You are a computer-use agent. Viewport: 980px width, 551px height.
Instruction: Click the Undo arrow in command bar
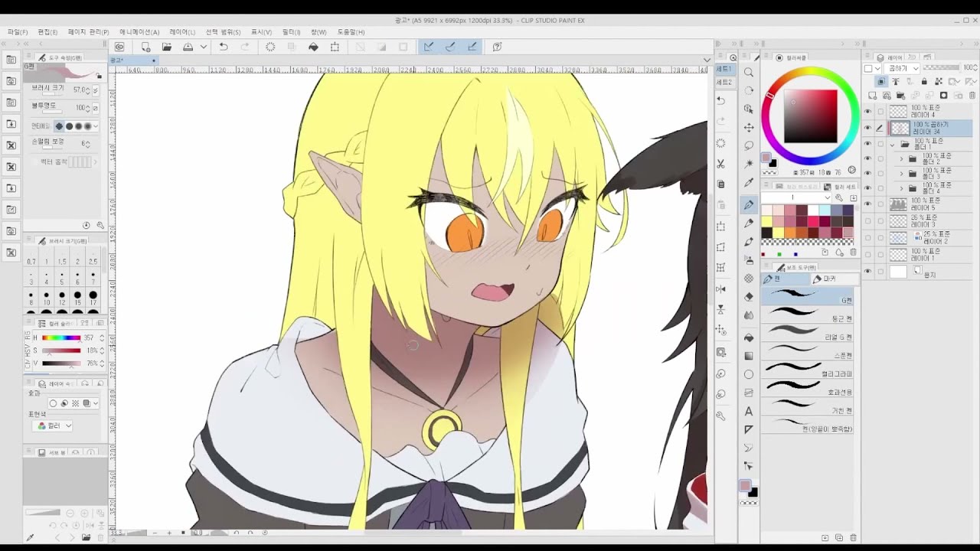(224, 47)
